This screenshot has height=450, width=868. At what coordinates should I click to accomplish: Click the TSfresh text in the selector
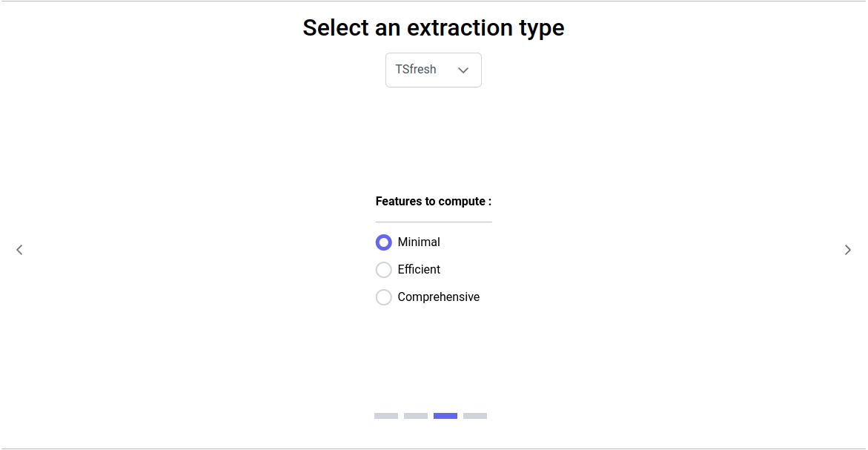pyautogui.click(x=416, y=70)
